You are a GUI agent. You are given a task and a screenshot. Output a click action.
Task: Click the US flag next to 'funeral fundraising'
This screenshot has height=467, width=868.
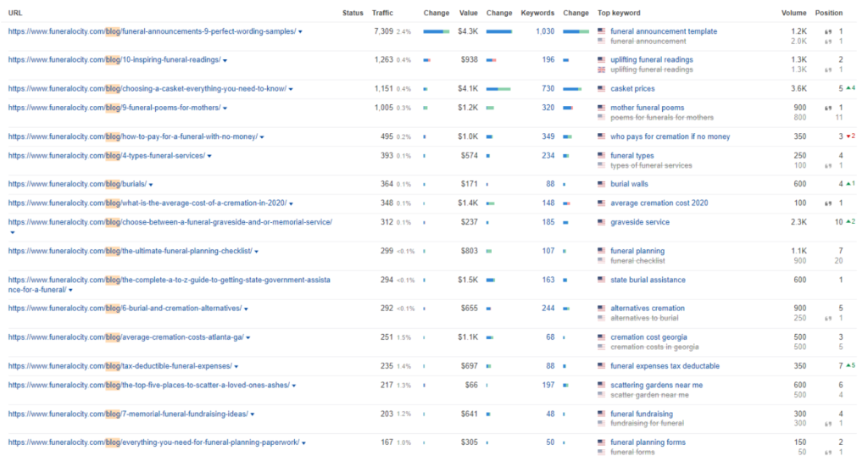coord(601,414)
